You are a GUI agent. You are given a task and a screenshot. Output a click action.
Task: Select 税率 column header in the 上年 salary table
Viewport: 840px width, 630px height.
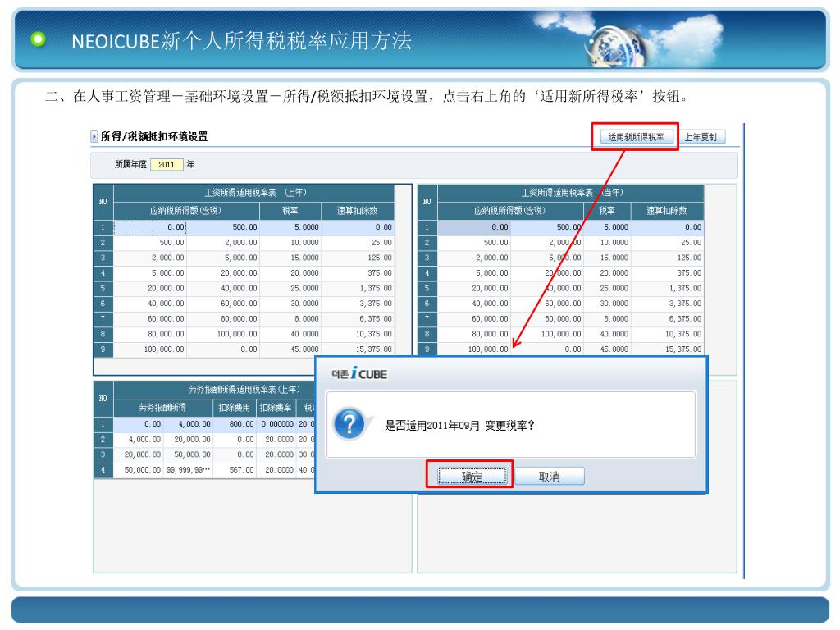290,211
